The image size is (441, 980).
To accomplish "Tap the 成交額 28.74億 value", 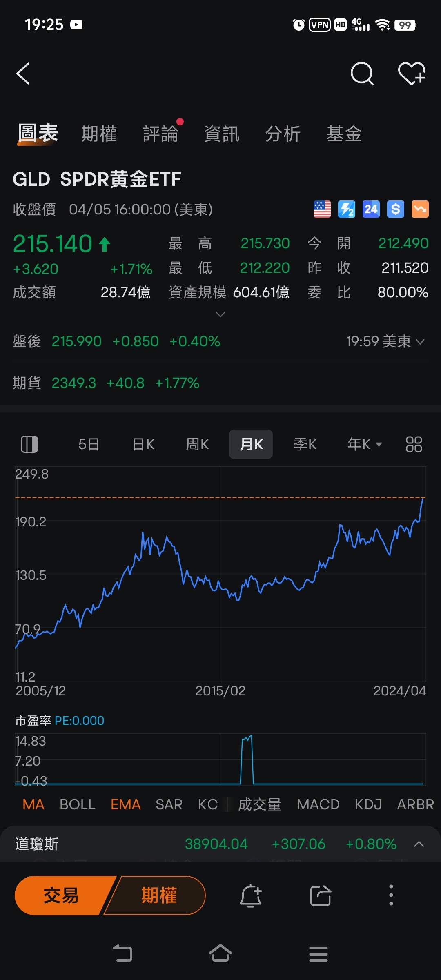I will tap(126, 292).
